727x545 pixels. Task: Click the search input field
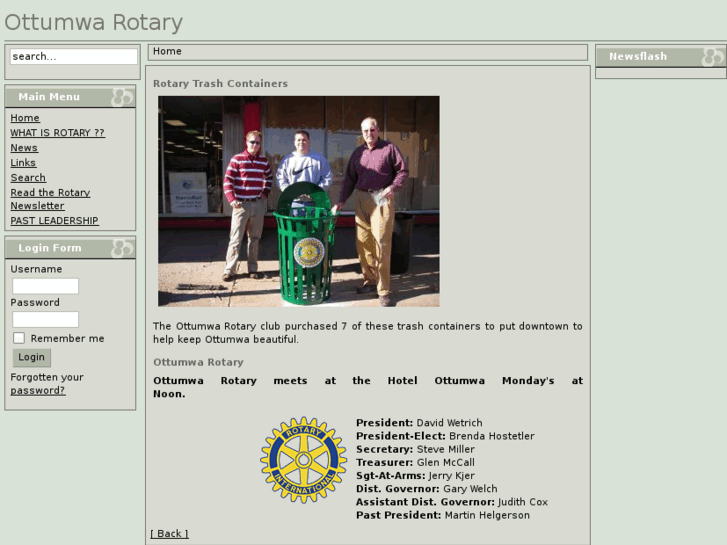74,57
